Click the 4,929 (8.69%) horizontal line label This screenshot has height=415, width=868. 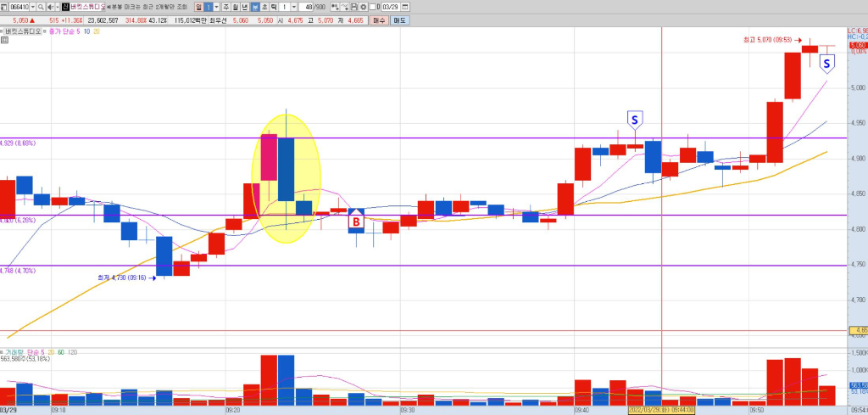tap(18, 143)
